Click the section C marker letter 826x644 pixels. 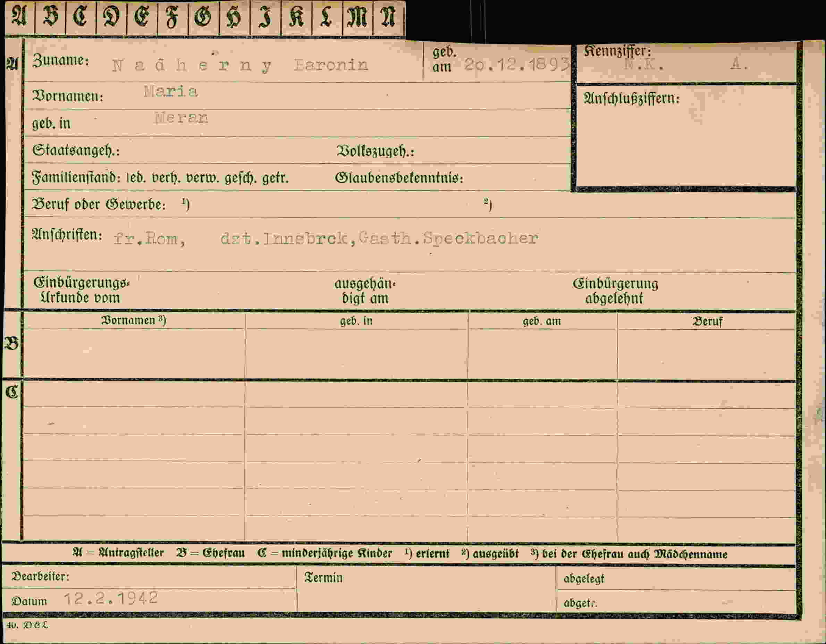tap(11, 392)
